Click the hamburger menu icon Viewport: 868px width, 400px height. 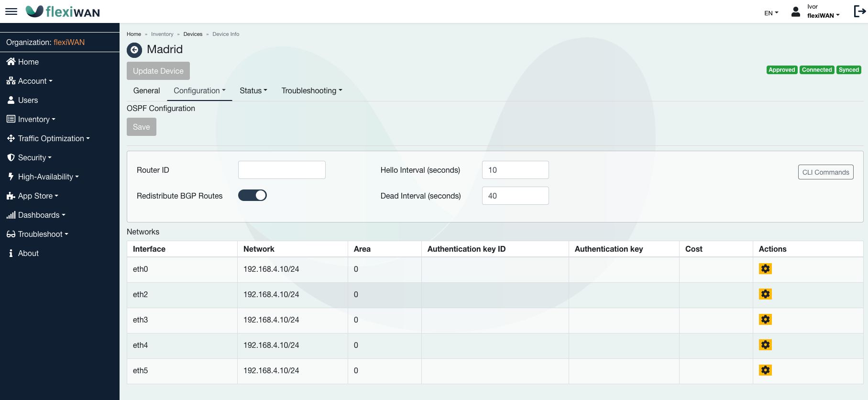(11, 11)
